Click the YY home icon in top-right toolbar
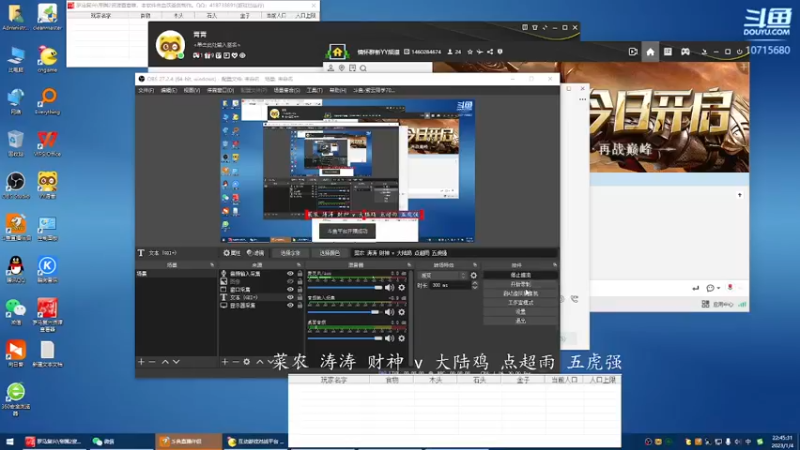This screenshot has height=450, width=800. (x=650, y=52)
